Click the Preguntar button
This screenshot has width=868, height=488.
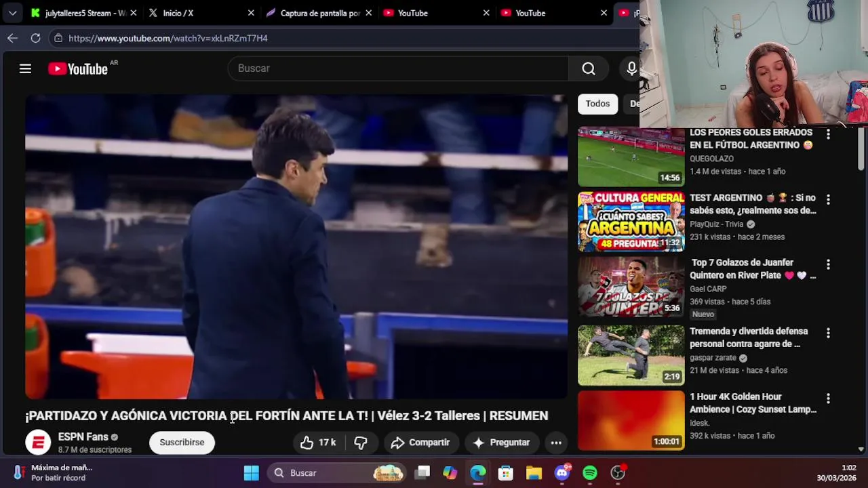[501, 443]
